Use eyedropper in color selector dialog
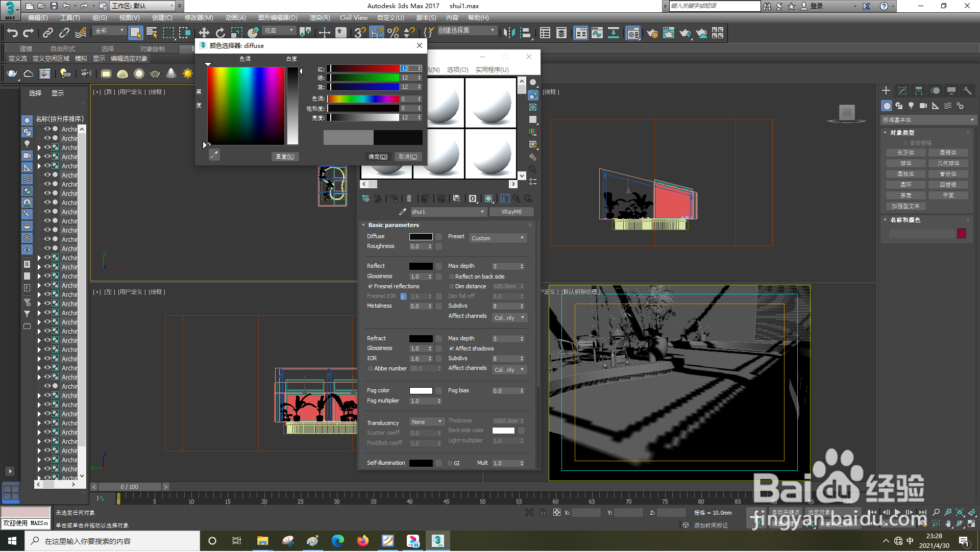Viewport: 980px width, 552px height. (x=214, y=155)
